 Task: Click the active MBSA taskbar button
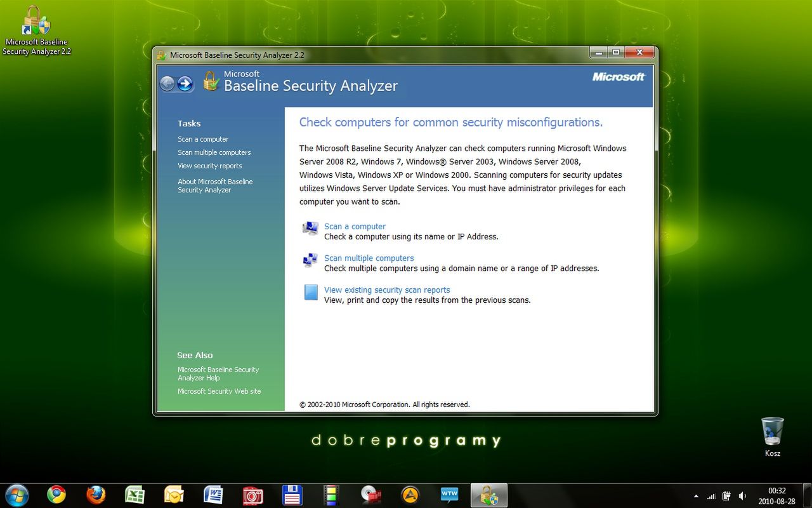pyautogui.click(x=489, y=495)
